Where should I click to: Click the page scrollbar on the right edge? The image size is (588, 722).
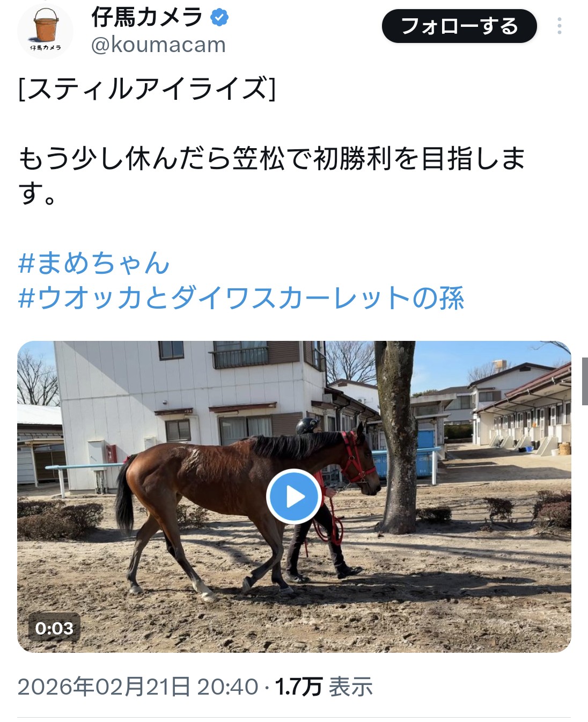click(584, 381)
